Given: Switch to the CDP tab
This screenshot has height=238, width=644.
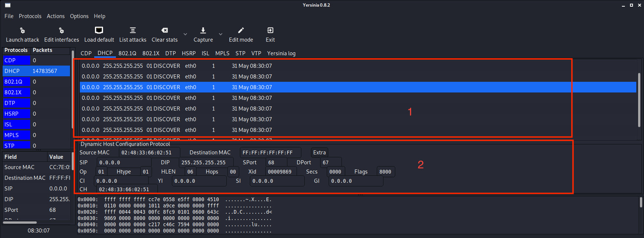Looking at the screenshot, I should click(x=86, y=53).
